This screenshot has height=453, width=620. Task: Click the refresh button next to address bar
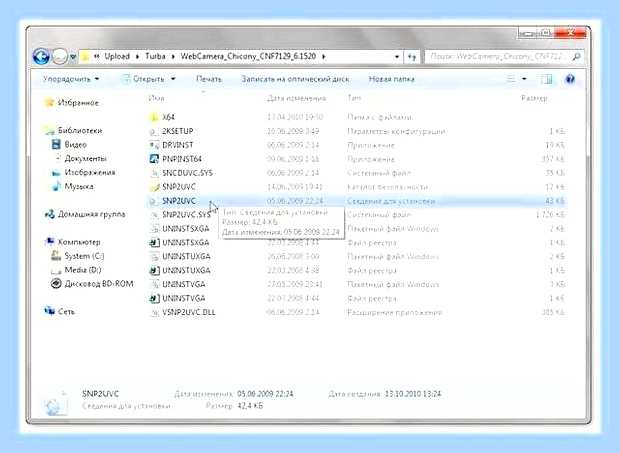(x=412, y=57)
